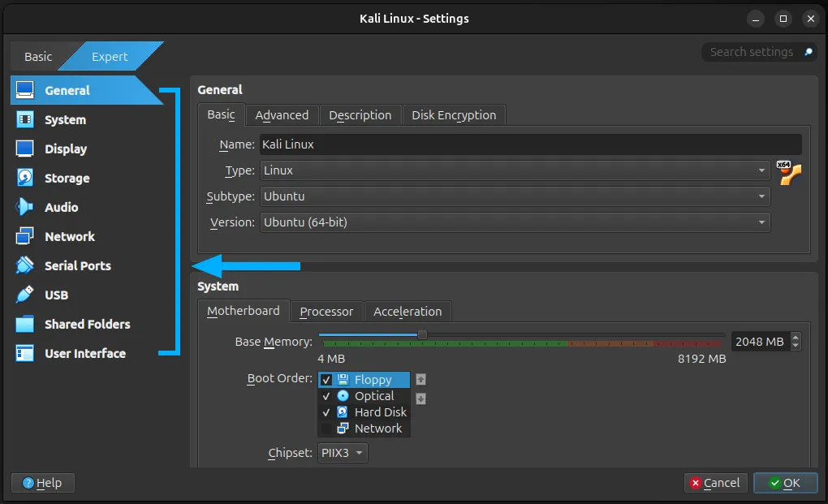Switch to the Expert settings mode tab
This screenshot has height=504, width=828.
click(110, 57)
